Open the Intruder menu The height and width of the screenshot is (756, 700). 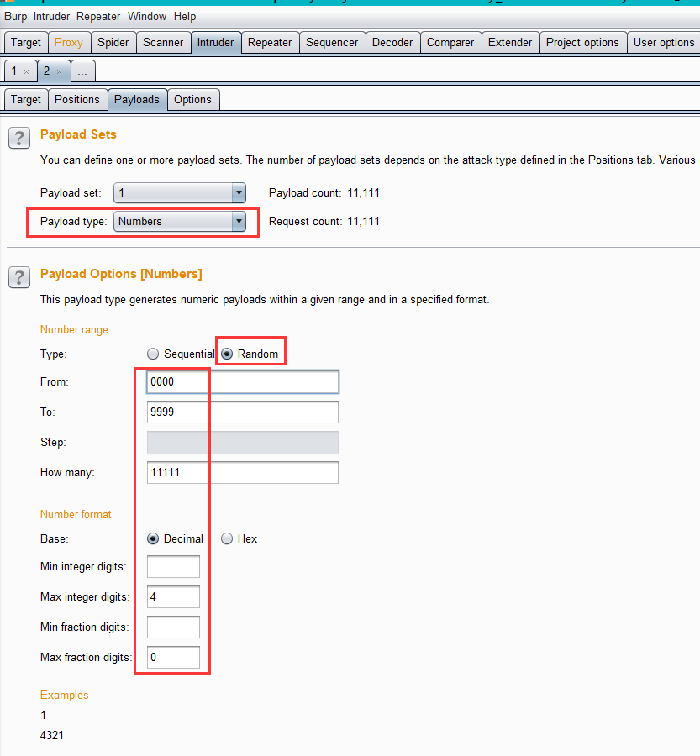(x=51, y=17)
